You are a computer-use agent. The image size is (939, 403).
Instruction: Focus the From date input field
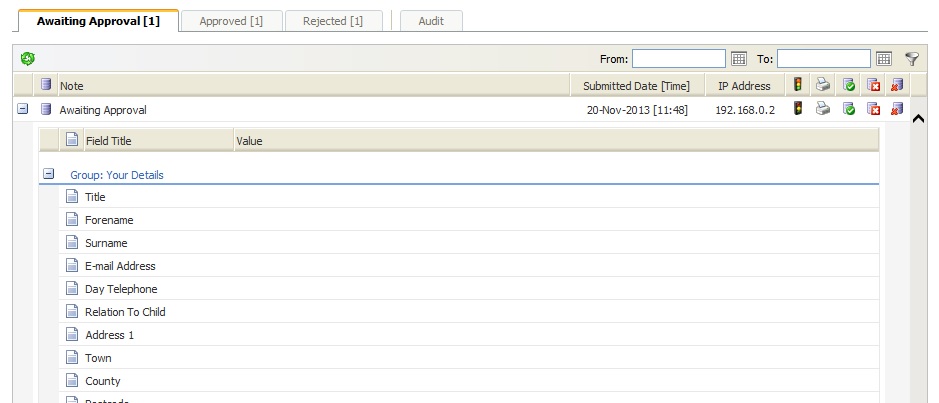678,59
